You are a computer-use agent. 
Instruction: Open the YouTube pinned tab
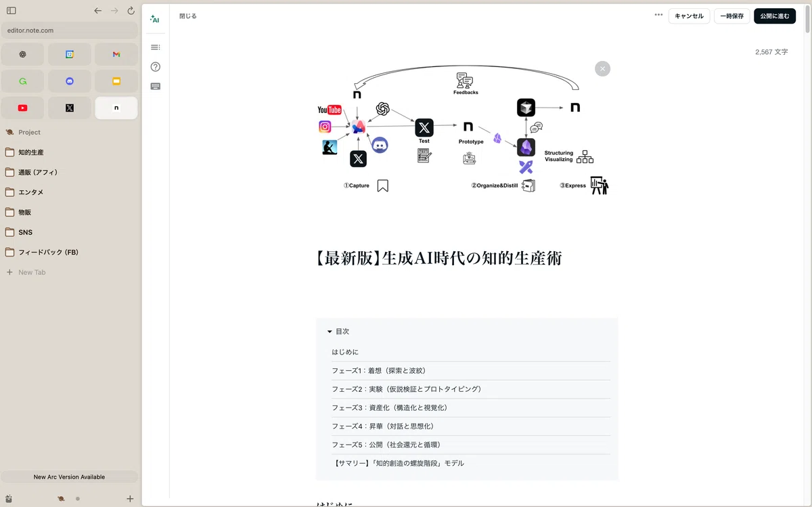22,108
